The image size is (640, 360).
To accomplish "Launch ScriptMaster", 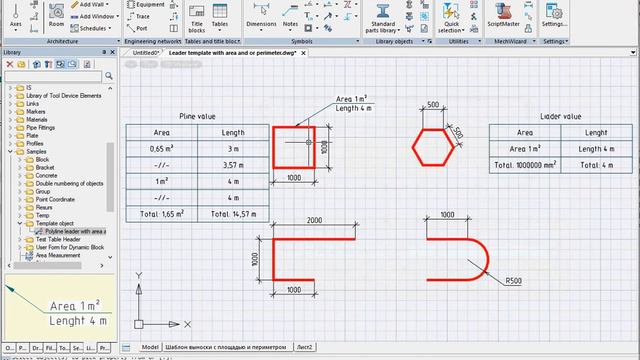I will (x=503, y=16).
